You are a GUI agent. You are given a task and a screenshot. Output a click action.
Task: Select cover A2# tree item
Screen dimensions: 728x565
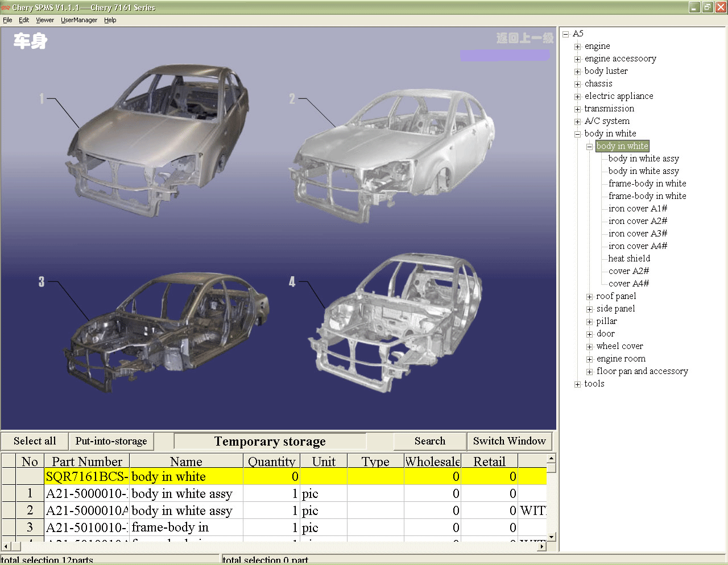pos(628,271)
